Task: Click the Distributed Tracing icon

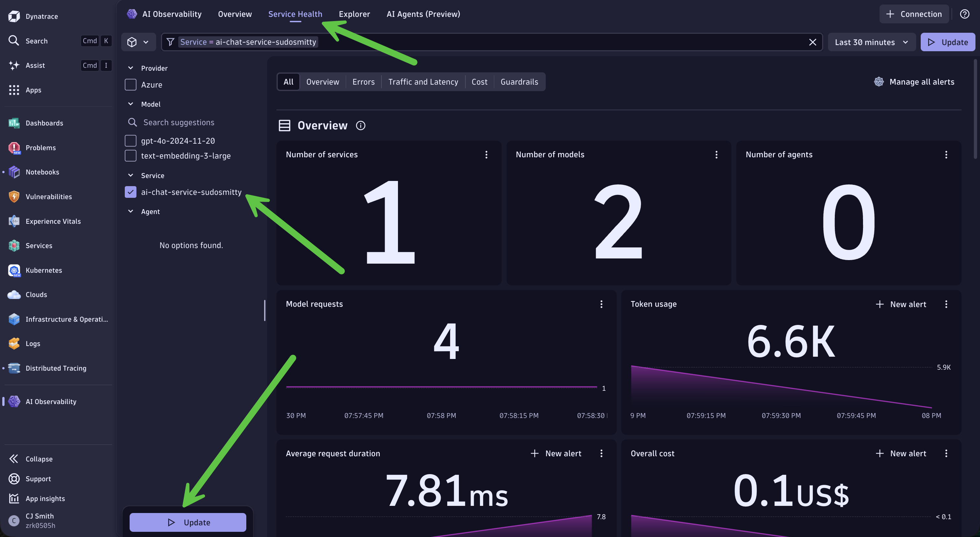Action: tap(14, 368)
